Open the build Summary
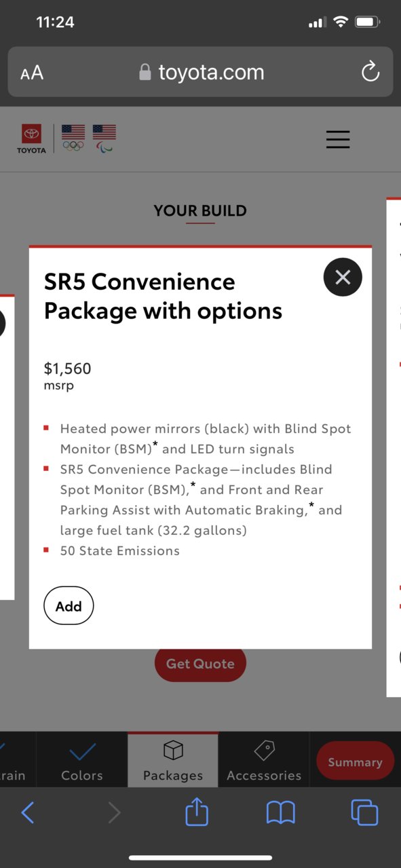The height and width of the screenshot is (868, 401). click(356, 761)
